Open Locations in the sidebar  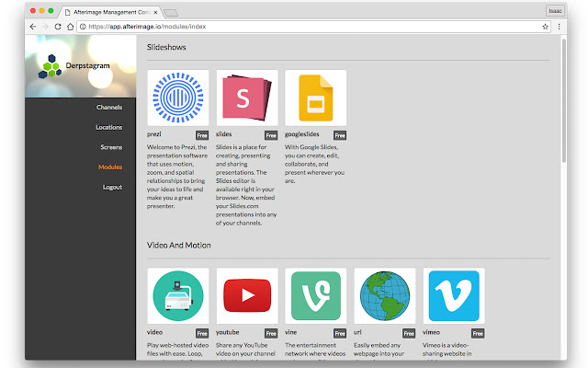pos(108,127)
